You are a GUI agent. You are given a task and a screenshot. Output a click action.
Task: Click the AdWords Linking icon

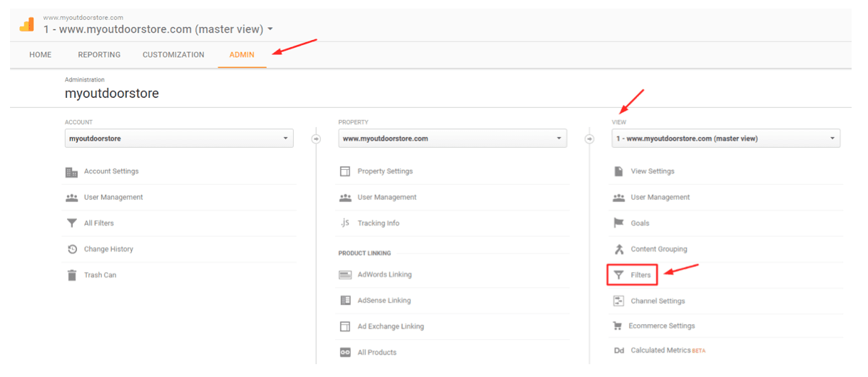pos(345,275)
